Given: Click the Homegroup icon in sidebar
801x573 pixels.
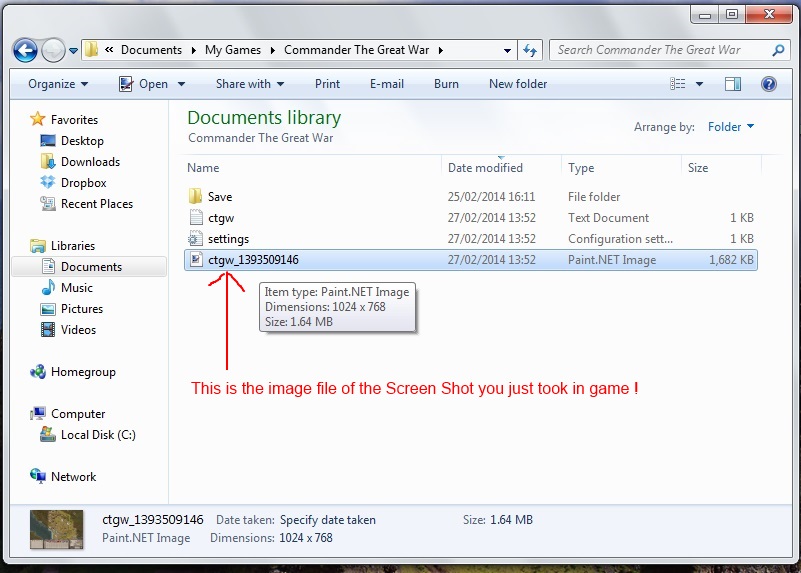Looking at the screenshot, I should pos(37,371).
